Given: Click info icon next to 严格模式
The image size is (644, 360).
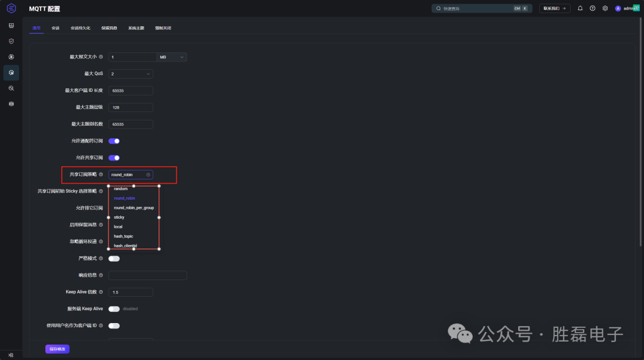Looking at the screenshot, I should [101, 259].
